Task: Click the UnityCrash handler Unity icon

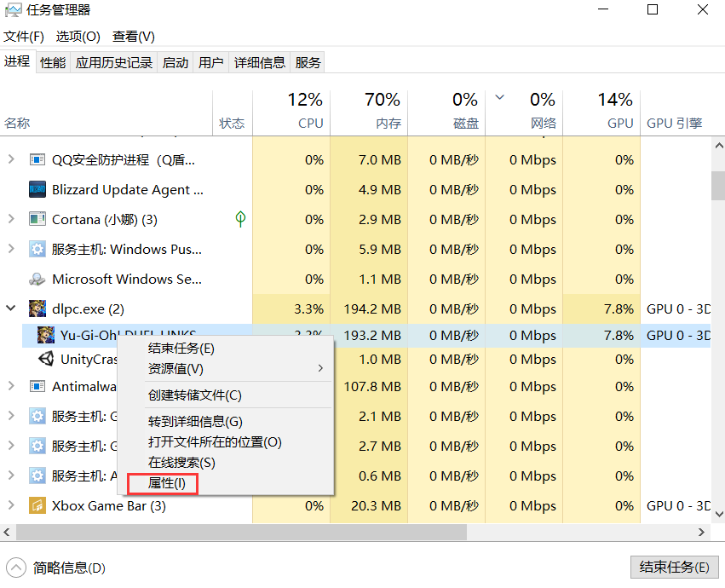Action: (x=46, y=359)
